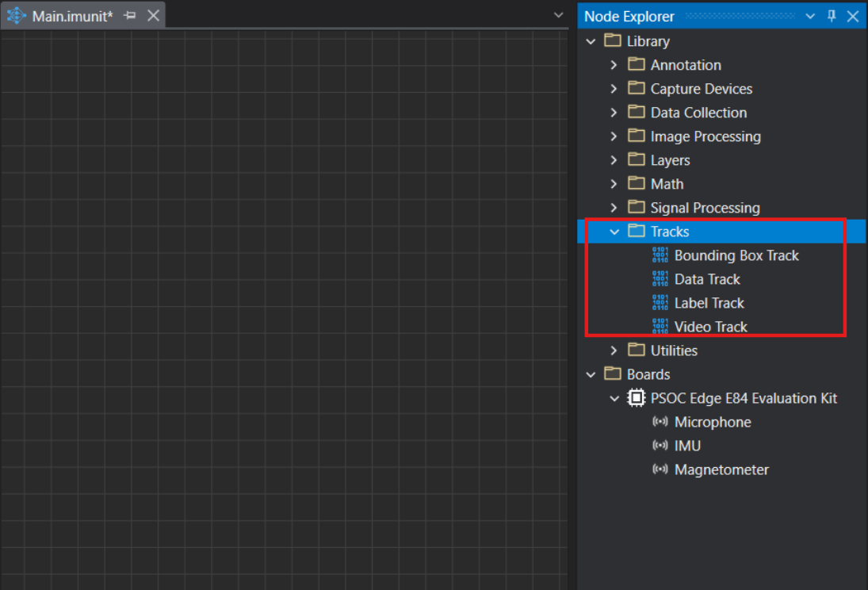Click the Label Track node icon

coord(660,303)
